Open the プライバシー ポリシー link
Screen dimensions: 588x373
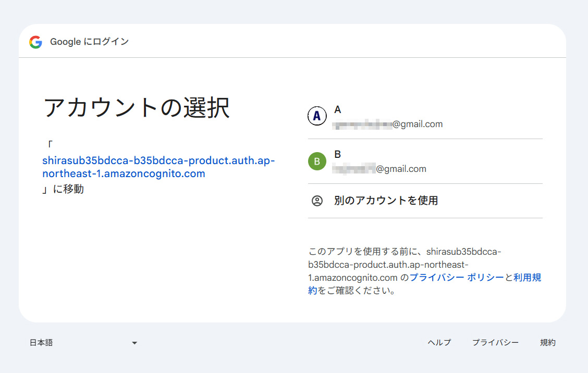click(456, 278)
